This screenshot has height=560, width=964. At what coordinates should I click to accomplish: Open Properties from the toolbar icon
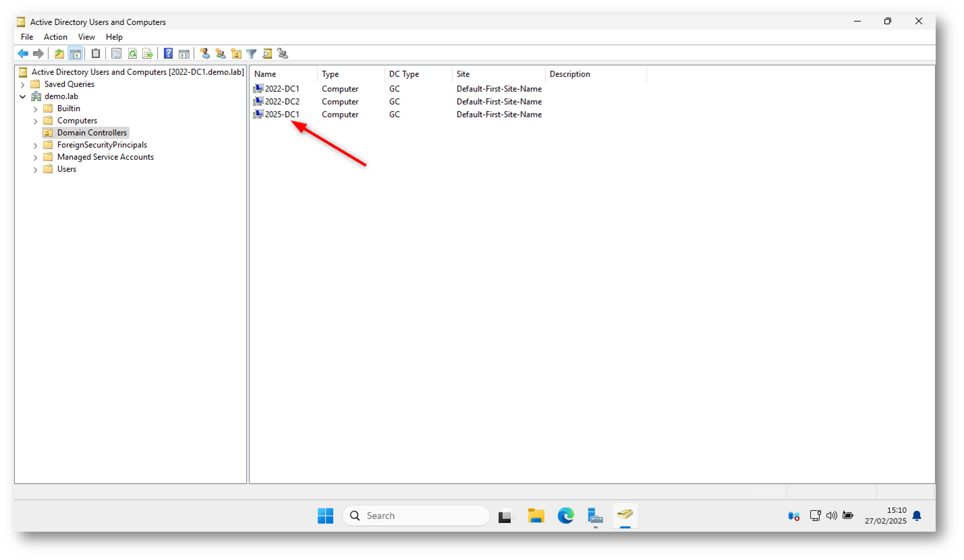(x=117, y=53)
